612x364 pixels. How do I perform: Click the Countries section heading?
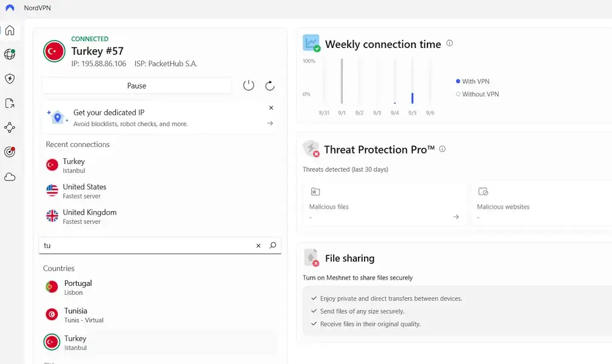coord(59,268)
